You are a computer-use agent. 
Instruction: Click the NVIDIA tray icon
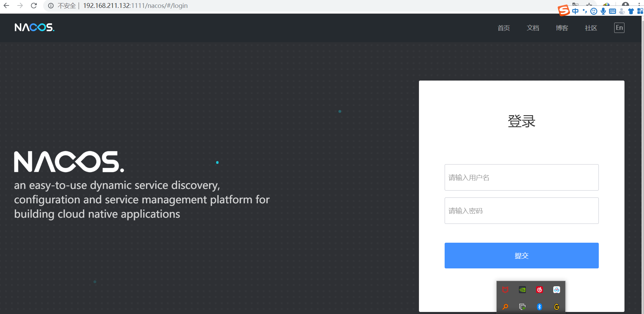coord(522,290)
